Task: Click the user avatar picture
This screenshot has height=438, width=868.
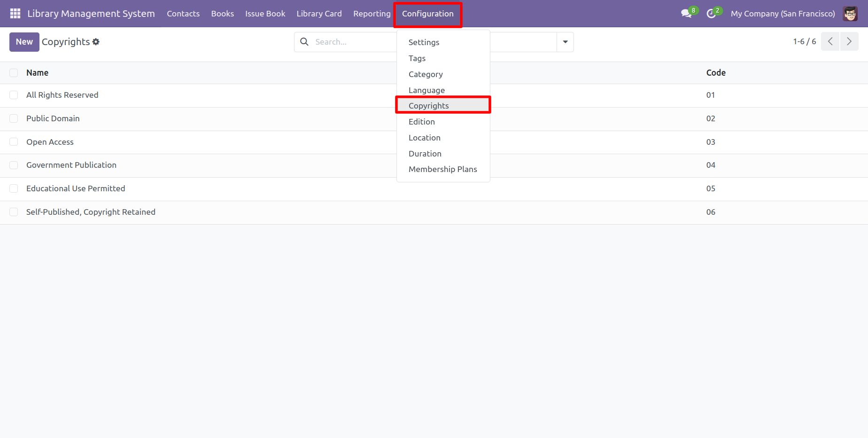Action: [x=850, y=14]
